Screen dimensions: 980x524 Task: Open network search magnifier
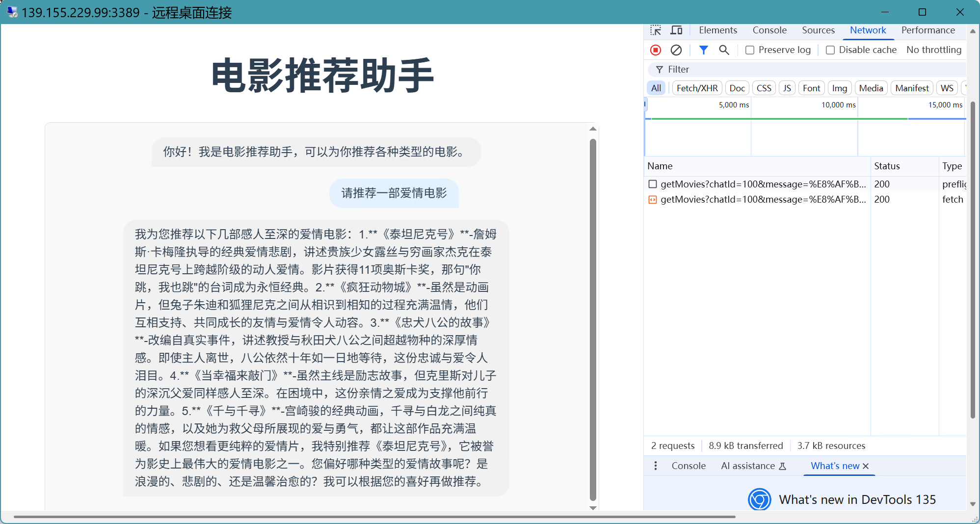click(x=724, y=50)
